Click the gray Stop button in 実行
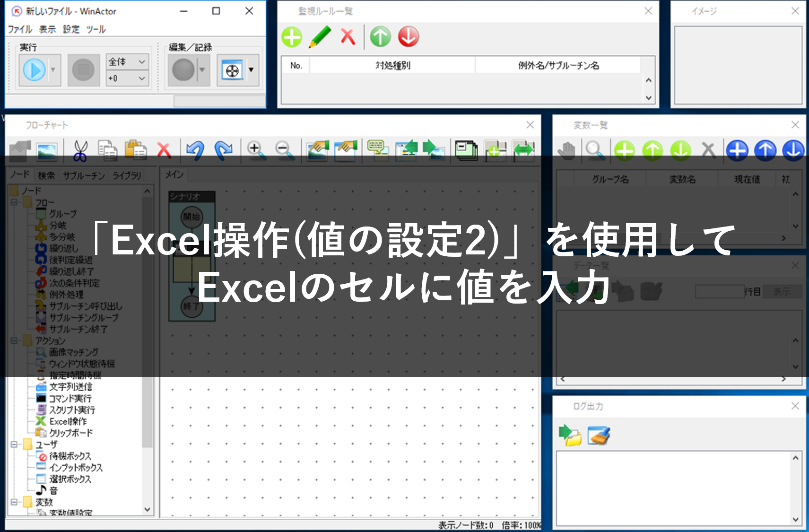 (x=83, y=70)
